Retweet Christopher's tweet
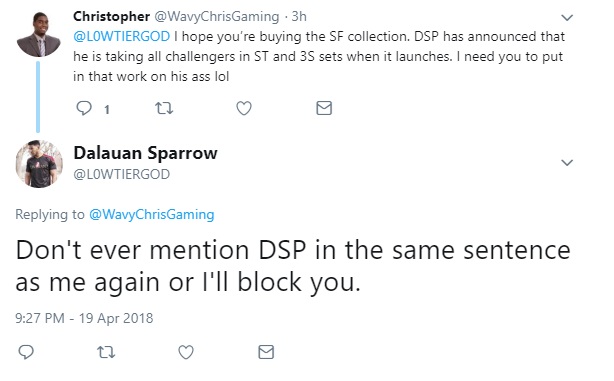The image size is (614, 381). tap(164, 108)
